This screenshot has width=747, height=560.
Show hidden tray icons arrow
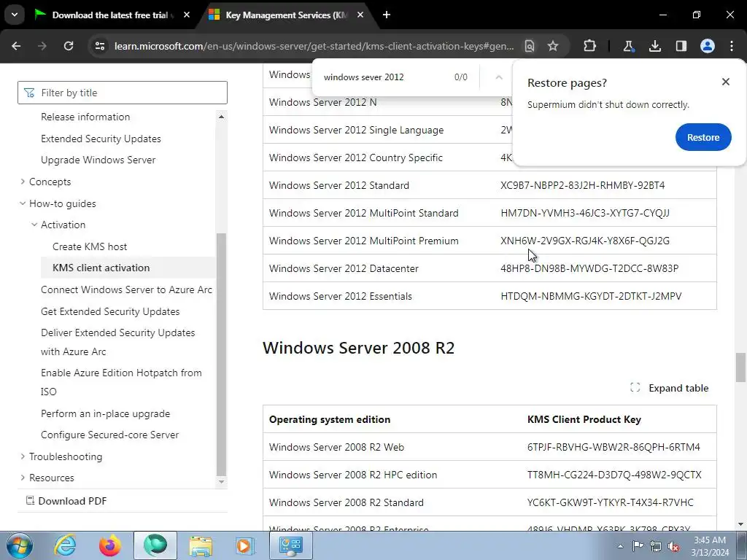click(x=620, y=546)
